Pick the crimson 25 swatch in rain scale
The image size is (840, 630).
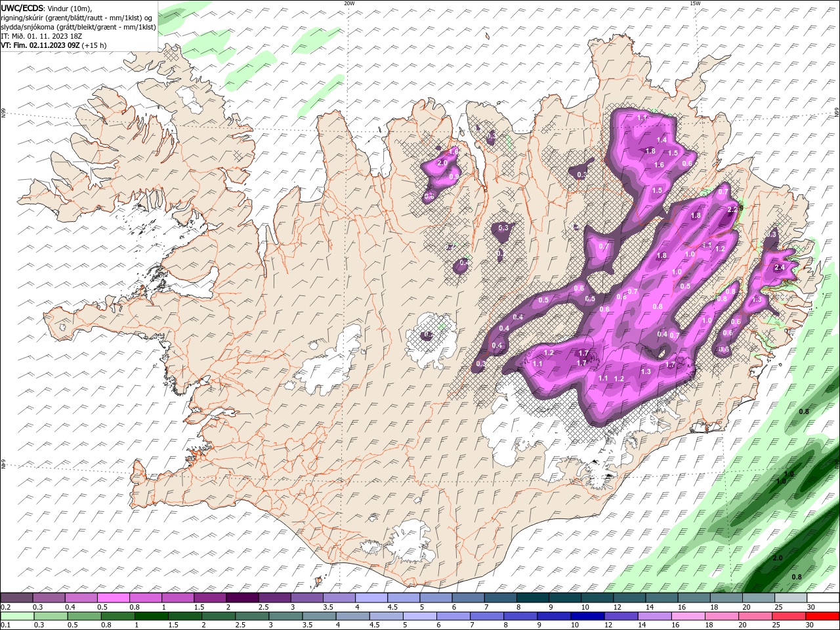click(x=788, y=616)
